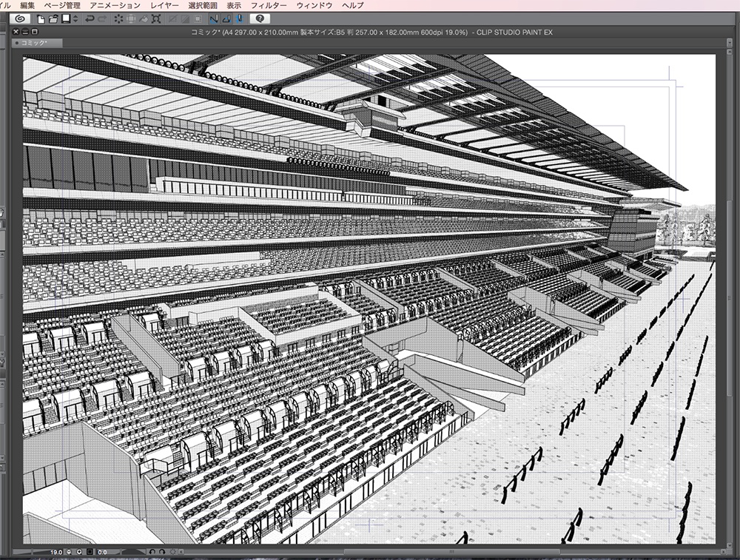The height and width of the screenshot is (560, 740).
Task: Redo last action
Action: click(102, 19)
